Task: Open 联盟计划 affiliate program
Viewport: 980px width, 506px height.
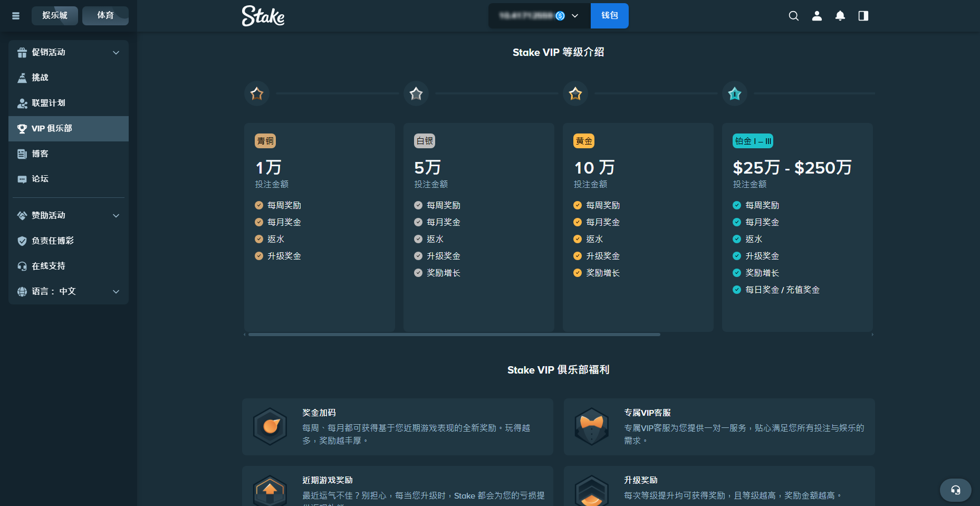Action: click(69, 103)
